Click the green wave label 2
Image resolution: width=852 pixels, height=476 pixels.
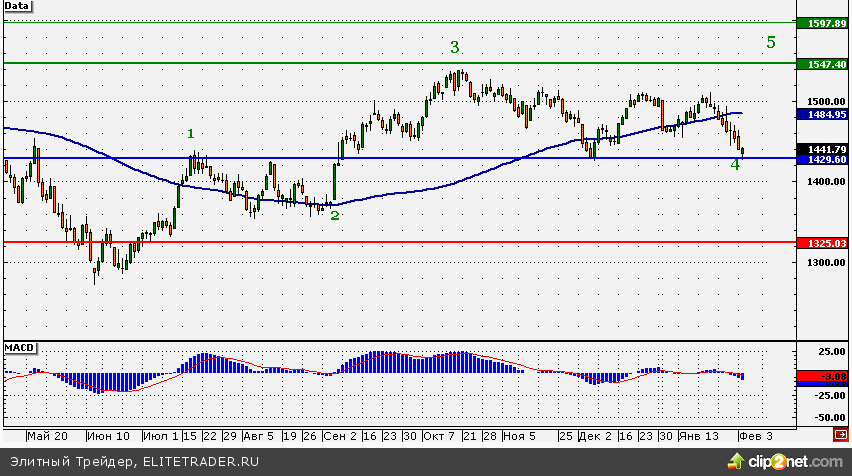(335, 215)
